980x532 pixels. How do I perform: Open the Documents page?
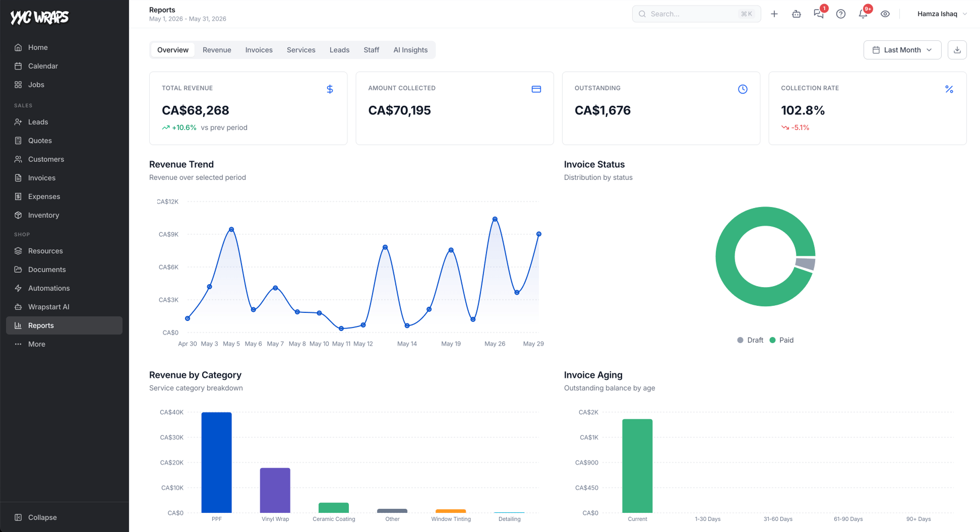click(64, 270)
